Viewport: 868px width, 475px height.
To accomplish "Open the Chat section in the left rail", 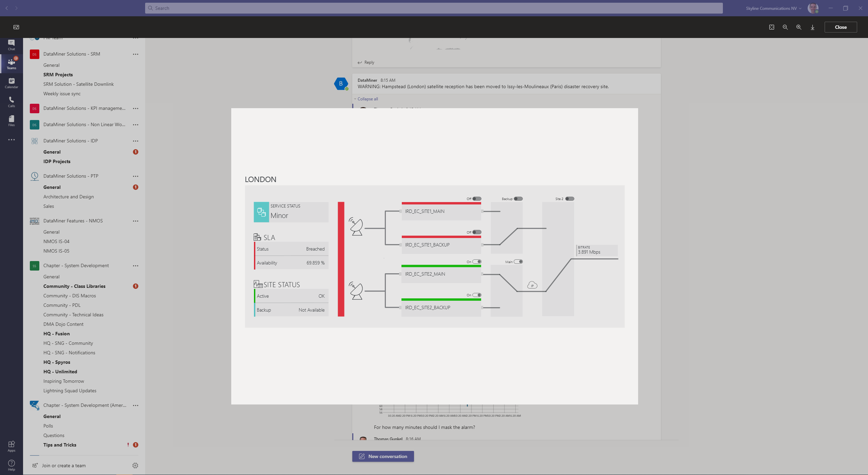I will tap(11, 45).
